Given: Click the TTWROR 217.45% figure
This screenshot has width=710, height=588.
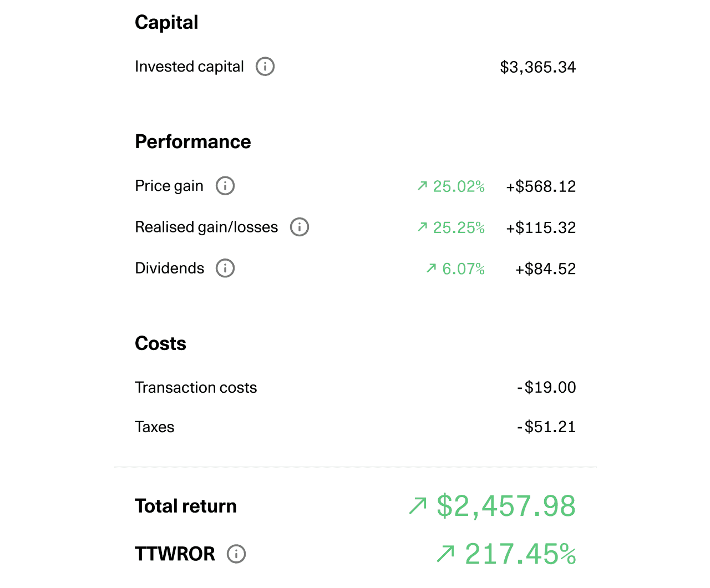Looking at the screenshot, I should pos(520,554).
